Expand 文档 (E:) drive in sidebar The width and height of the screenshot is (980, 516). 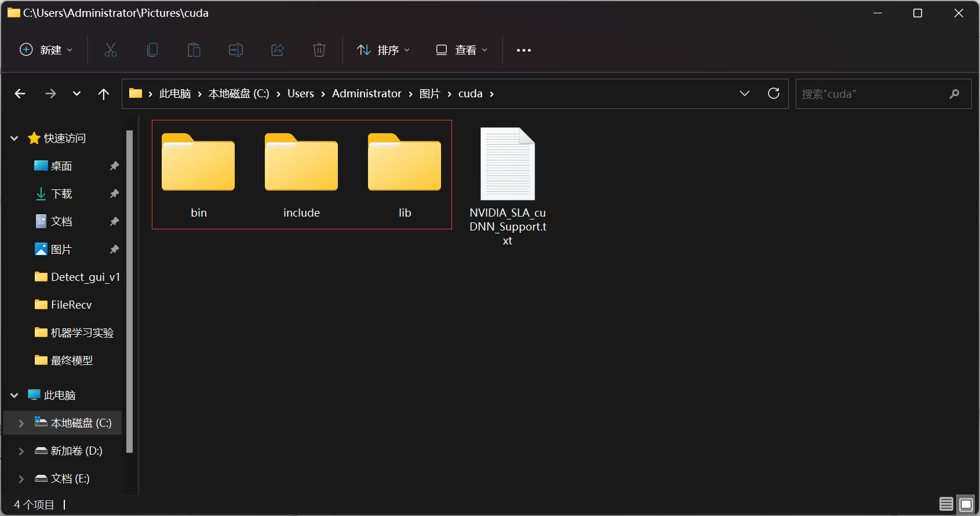21,479
